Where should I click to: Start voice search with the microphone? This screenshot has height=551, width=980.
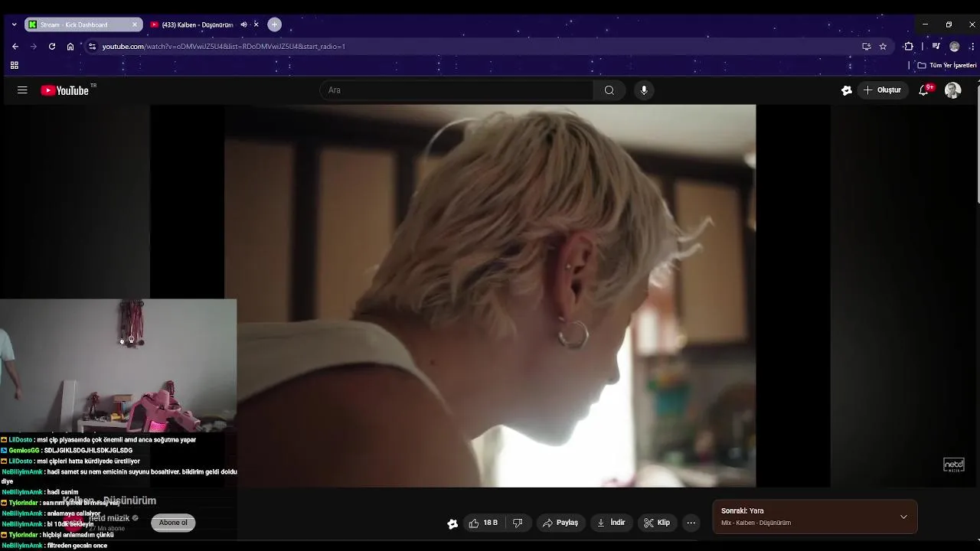[x=644, y=90]
